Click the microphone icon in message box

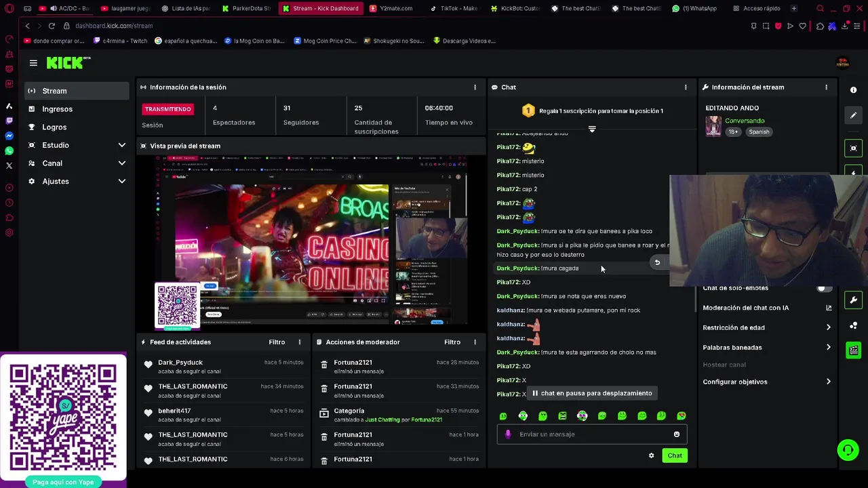click(508, 434)
